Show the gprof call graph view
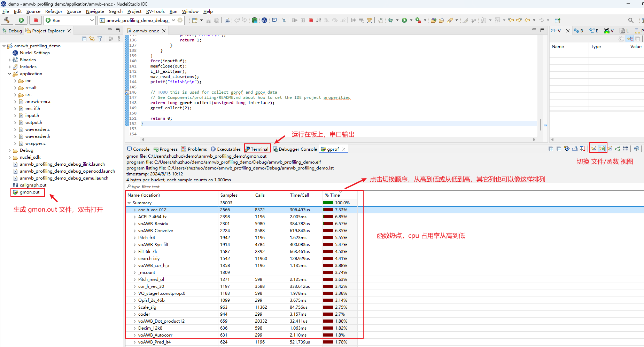Viewport: 644px width, 347px height. coord(618,149)
